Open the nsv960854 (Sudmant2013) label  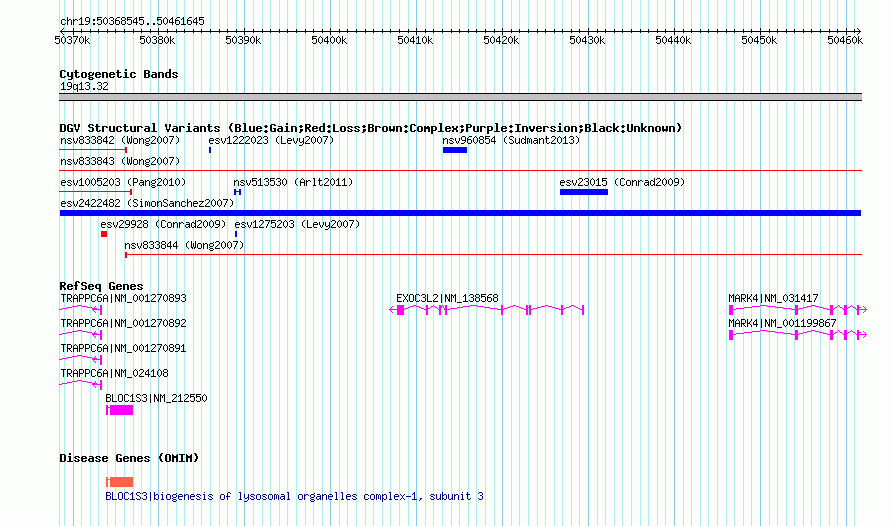511,140
